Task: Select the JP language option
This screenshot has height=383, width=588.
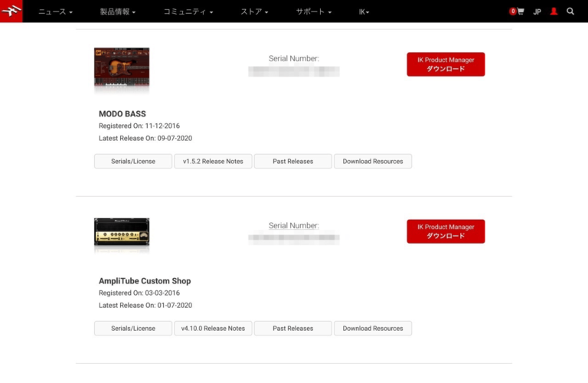Action: coord(537,12)
